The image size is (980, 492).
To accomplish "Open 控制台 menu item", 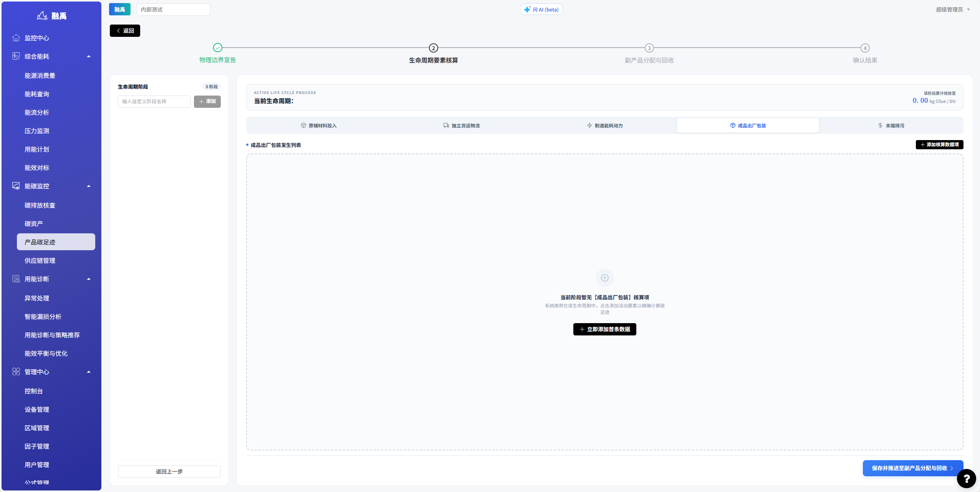I will pyautogui.click(x=56, y=391).
